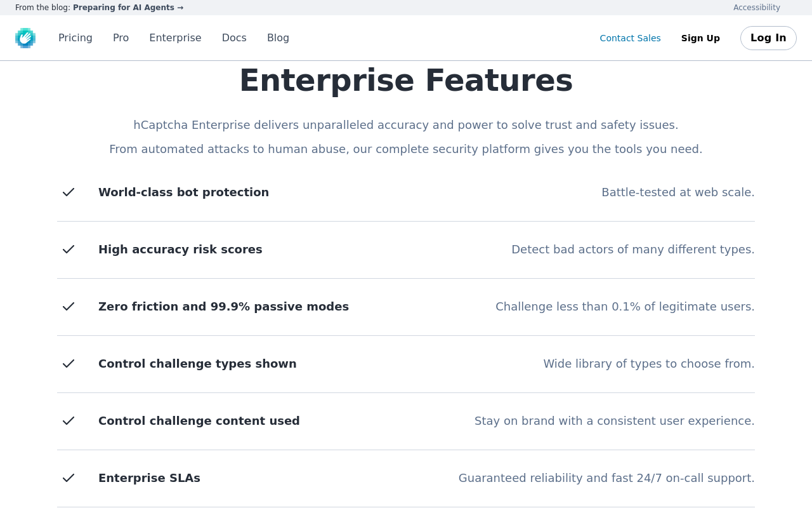Open the Preparing for AI Agents blog link
The image size is (812, 508).
click(x=128, y=8)
